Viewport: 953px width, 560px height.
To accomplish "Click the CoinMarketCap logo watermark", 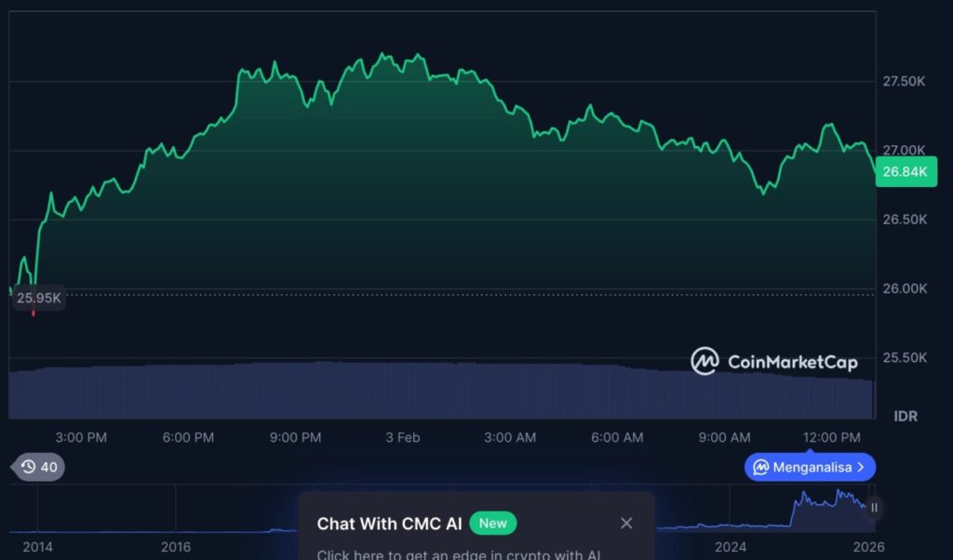I will [773, 361].
